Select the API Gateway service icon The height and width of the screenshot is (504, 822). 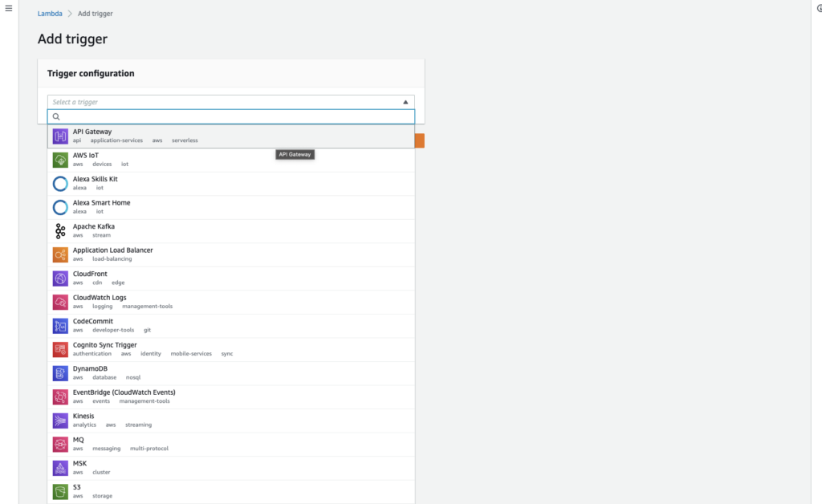60,136
